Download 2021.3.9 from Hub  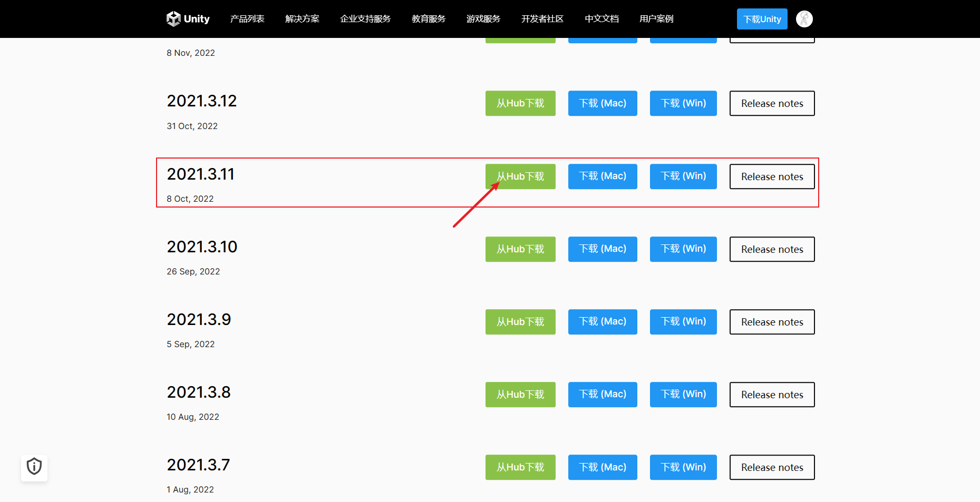tap(520, 322)
